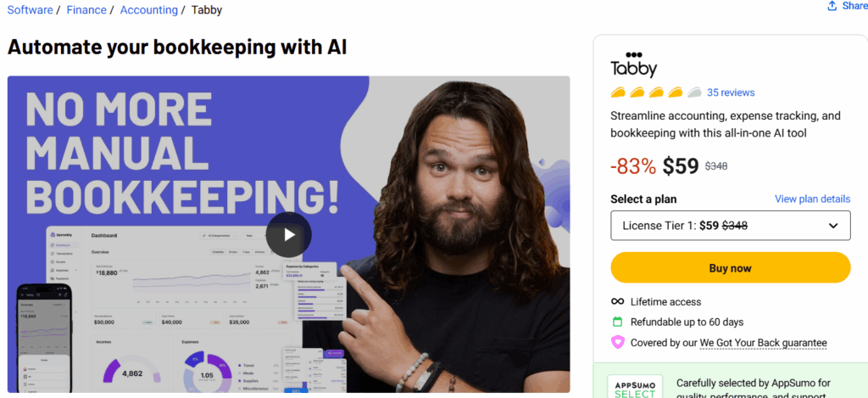This screenshot has width=868, height=398.
Task: Click the infinity icon beside Lifetime access
Action: (x=617, y=302)
